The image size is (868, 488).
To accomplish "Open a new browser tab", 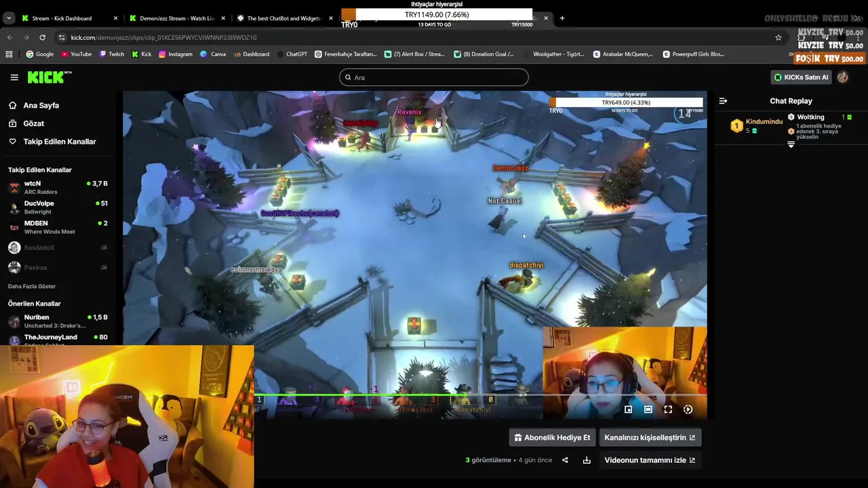I will (x=562, y=18).
